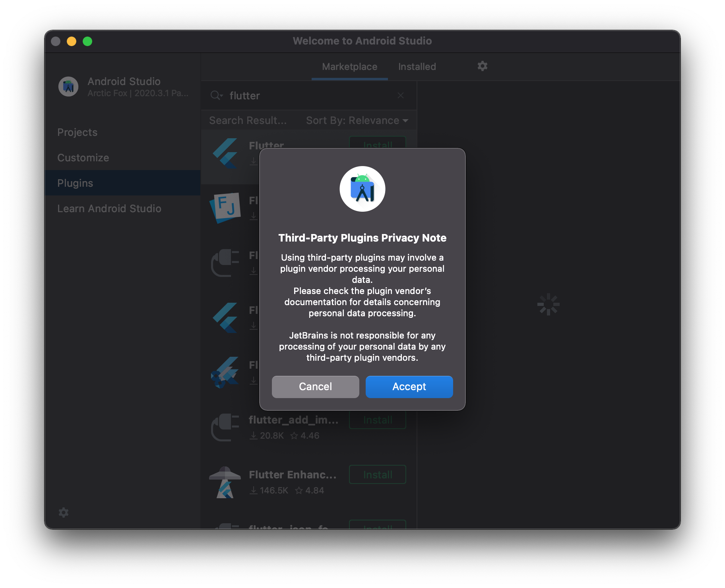The image size is (725, 588).
Task: Click the fourth result's Flutter logo icon
Action: [225, 318]
